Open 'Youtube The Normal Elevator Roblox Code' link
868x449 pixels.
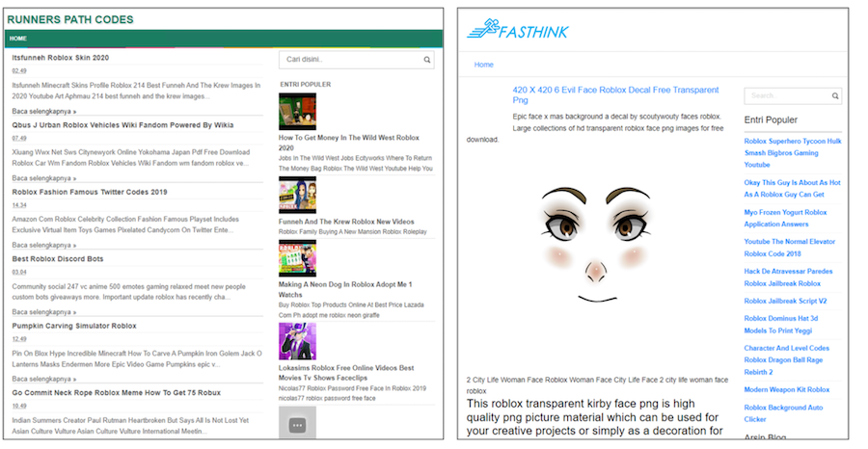coord(790,248)
